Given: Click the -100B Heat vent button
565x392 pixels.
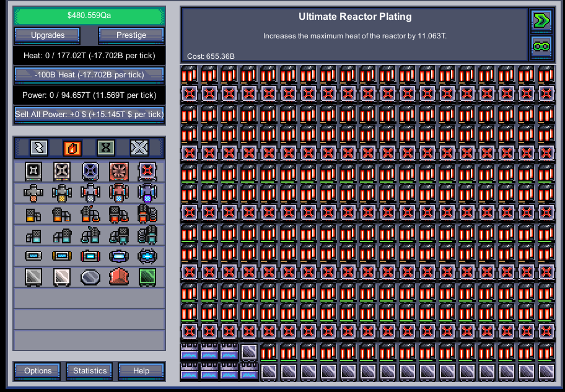Looking at the screenshot, I should [89, 75].
